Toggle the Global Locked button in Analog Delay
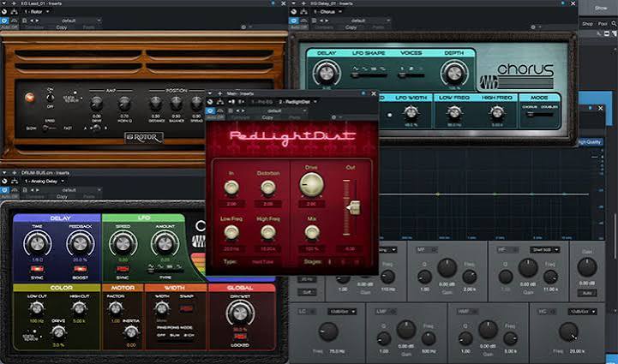Viewport: 618px width, 364px height. tap(240, 337)
